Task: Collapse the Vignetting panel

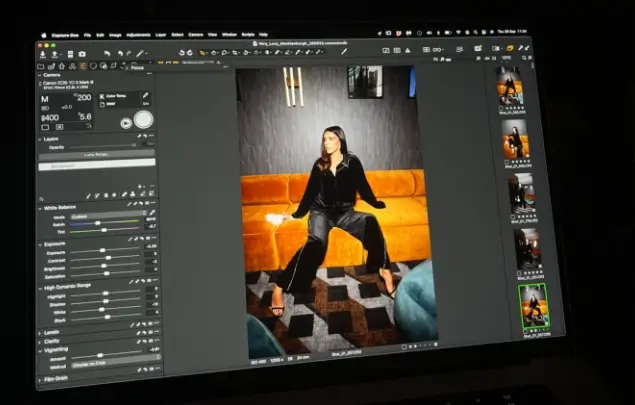Action: coord(40,351)
